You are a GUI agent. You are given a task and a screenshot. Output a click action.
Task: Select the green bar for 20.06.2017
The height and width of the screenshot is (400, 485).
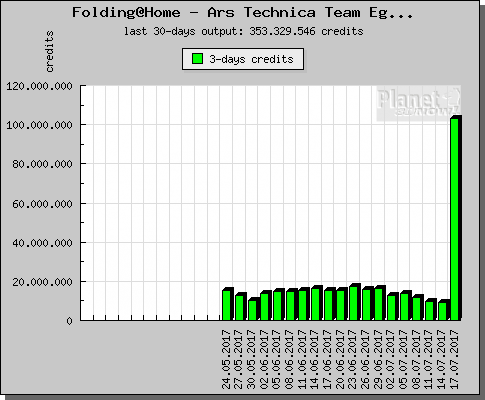tap(340, 305)
